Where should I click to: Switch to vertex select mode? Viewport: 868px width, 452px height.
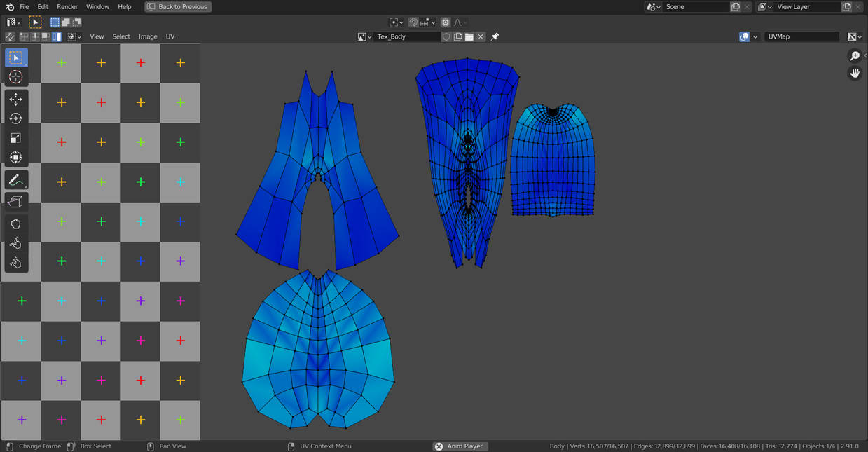tap(25, 36)
